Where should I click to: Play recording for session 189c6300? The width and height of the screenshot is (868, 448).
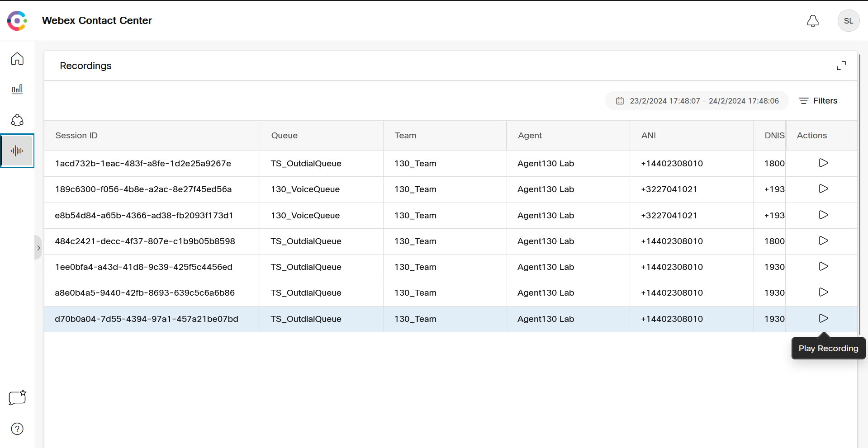click(823, 189)
